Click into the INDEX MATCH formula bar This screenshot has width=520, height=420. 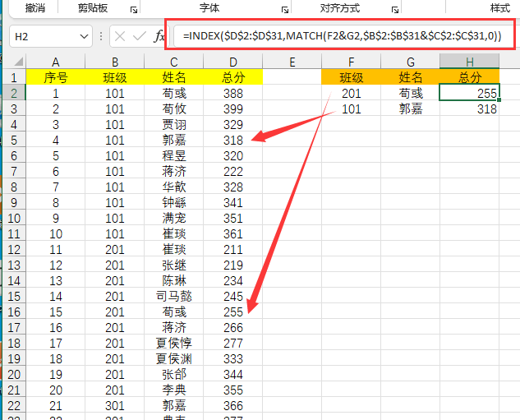pos(341,36)
